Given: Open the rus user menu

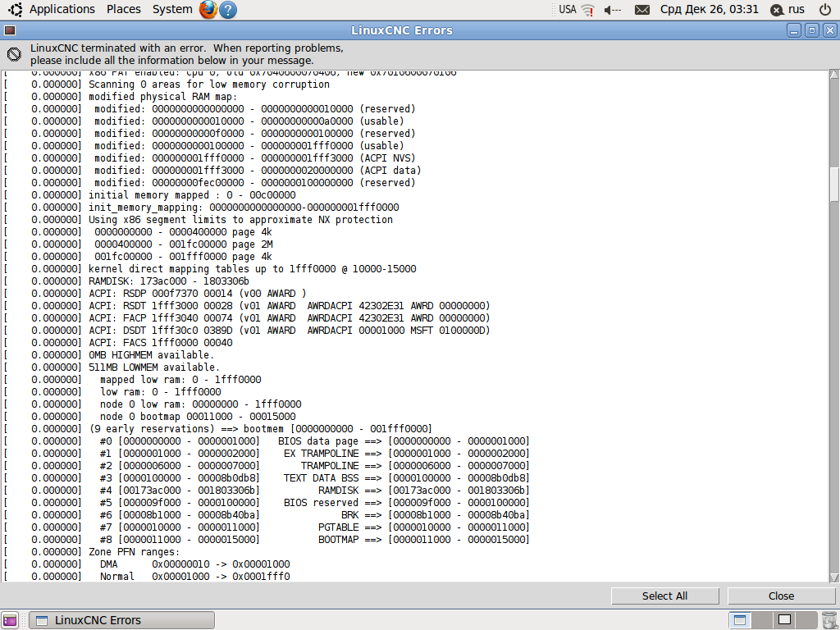Looking at the screenshot, I should tap(787, 10).
